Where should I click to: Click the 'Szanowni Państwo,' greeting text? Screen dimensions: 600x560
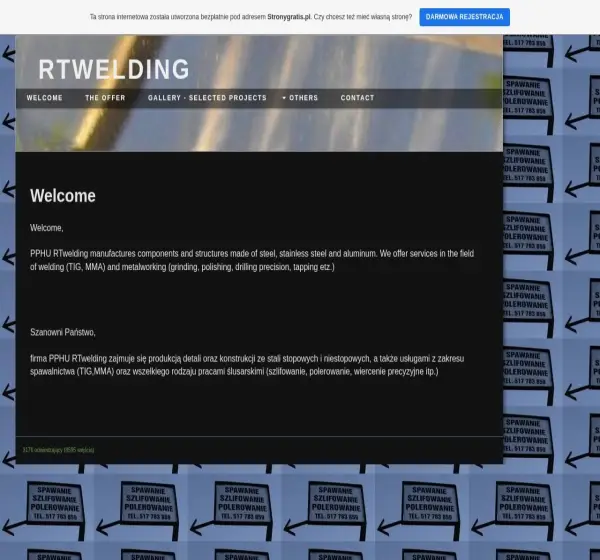[x=63, y=332]
